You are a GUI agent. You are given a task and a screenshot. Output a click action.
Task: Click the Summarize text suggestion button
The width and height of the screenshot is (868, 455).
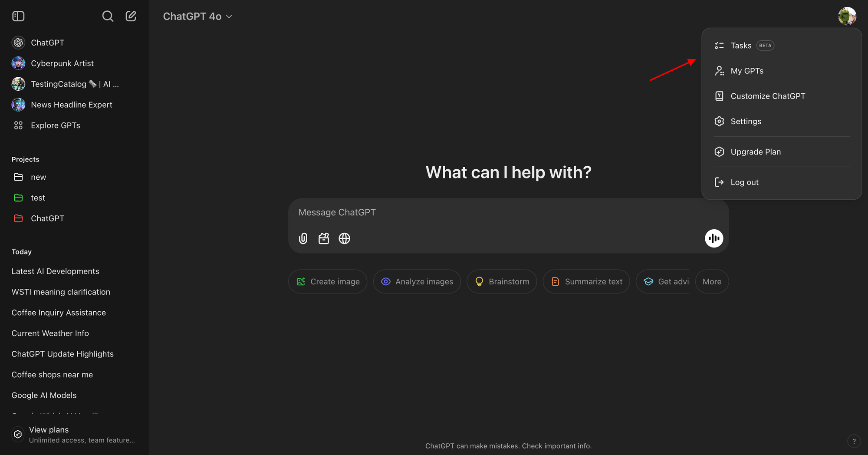coord(586,281)
